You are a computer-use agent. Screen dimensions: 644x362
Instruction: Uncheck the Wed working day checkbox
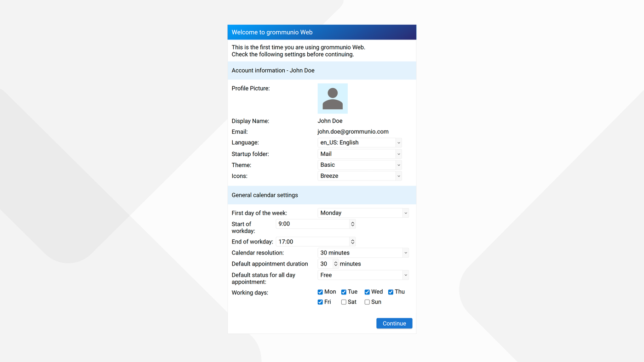pos(367,292)
